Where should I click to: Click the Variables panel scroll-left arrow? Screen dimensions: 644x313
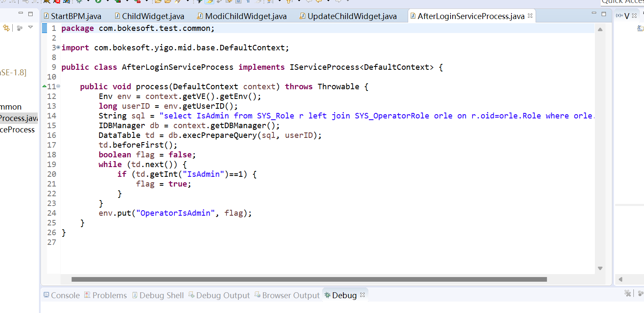pos(620,279)
